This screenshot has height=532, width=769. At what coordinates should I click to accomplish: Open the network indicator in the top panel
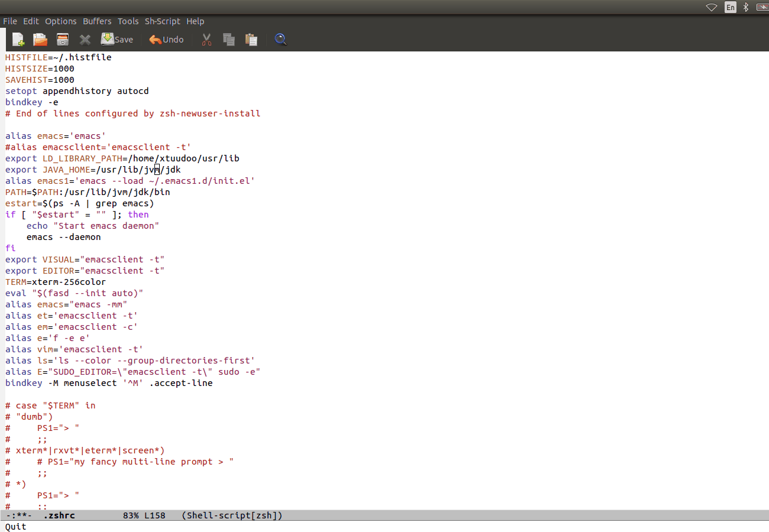(712, 7)
